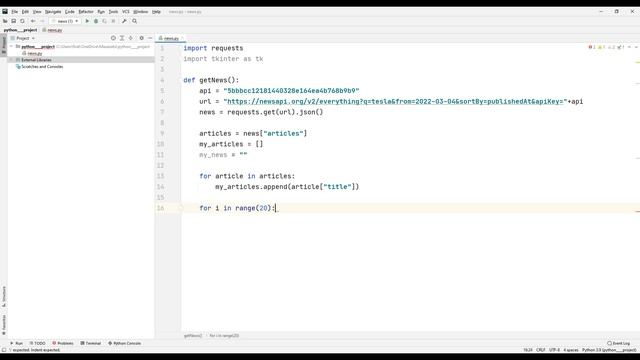
Task: Click the newsapi.org URL string on line 6
Action: tap(395, 102)
